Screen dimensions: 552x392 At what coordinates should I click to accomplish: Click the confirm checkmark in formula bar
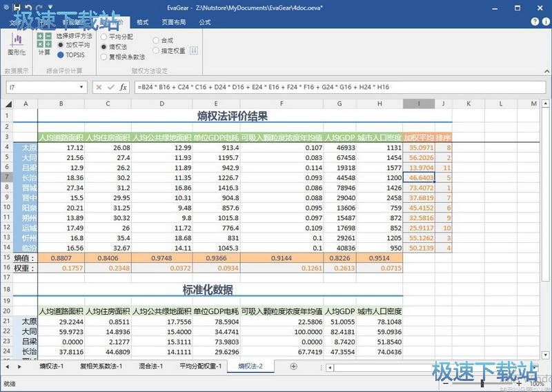click(x=111, y=87)
